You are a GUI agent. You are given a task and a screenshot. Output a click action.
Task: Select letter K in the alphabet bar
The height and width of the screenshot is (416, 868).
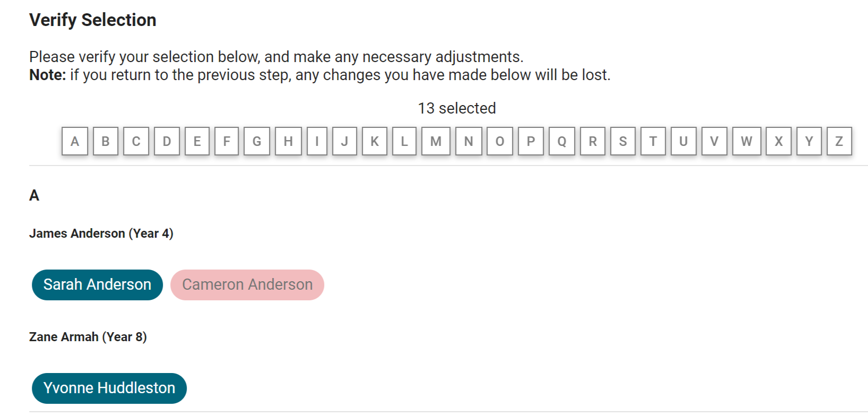[375, 141]
